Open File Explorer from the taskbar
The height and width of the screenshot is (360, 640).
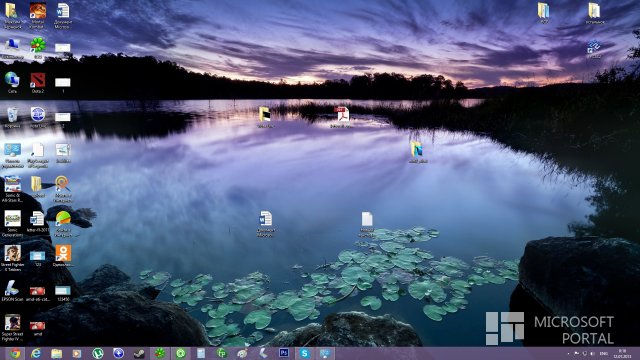56,353
